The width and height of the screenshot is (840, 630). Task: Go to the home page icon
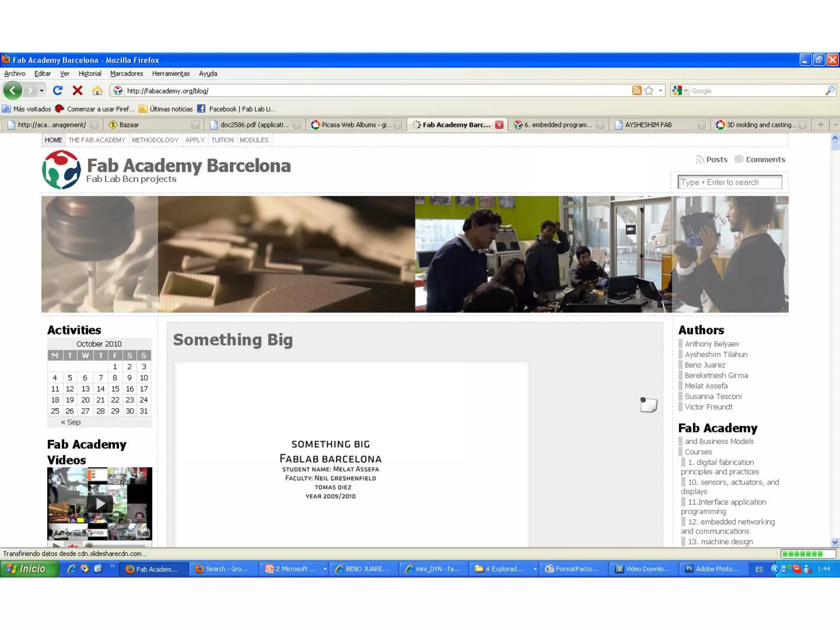pyautogui.click(x=97, y=90)
